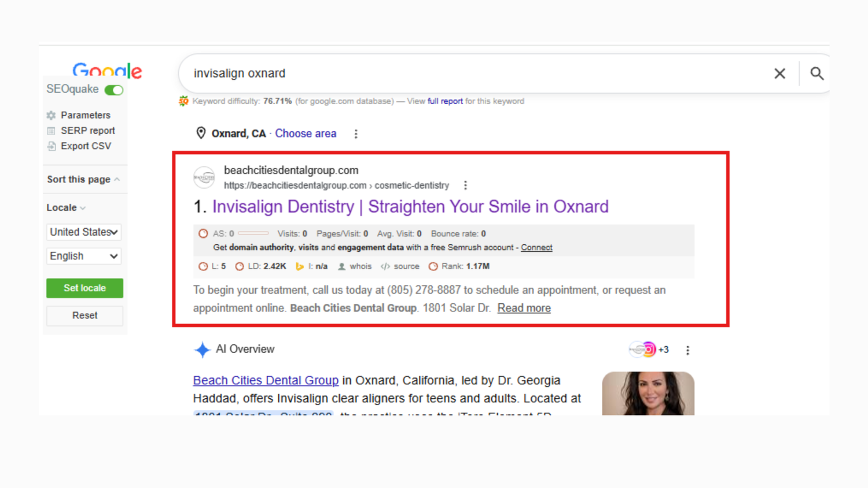Screen dimensions: 868x488
Task: Click the Export CSV icon
Action: (52, 146)
